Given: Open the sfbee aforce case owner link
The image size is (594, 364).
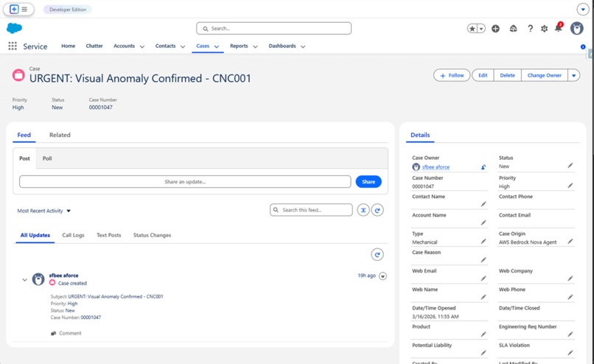Looking at the screenshot, I should (436, 167).
